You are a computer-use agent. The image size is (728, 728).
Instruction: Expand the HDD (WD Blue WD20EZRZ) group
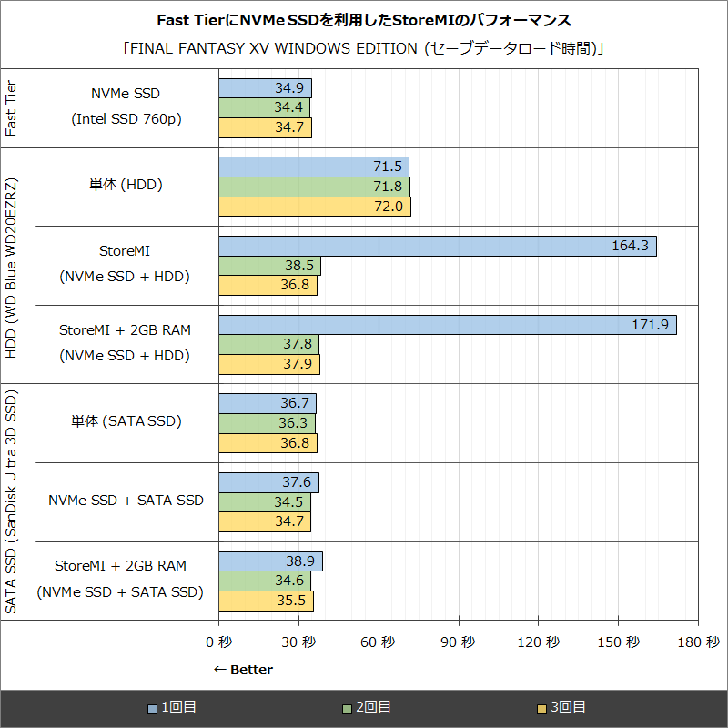click(x=14, y=266)
